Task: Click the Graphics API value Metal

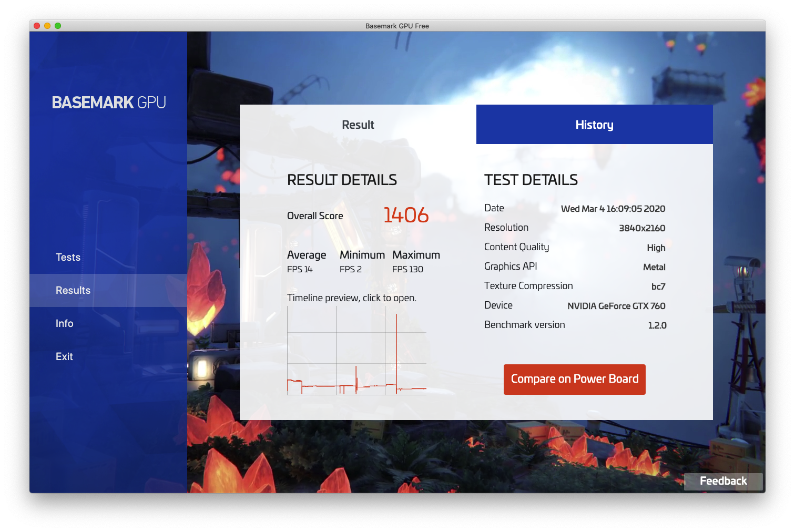Action: (x=654, y=267)
